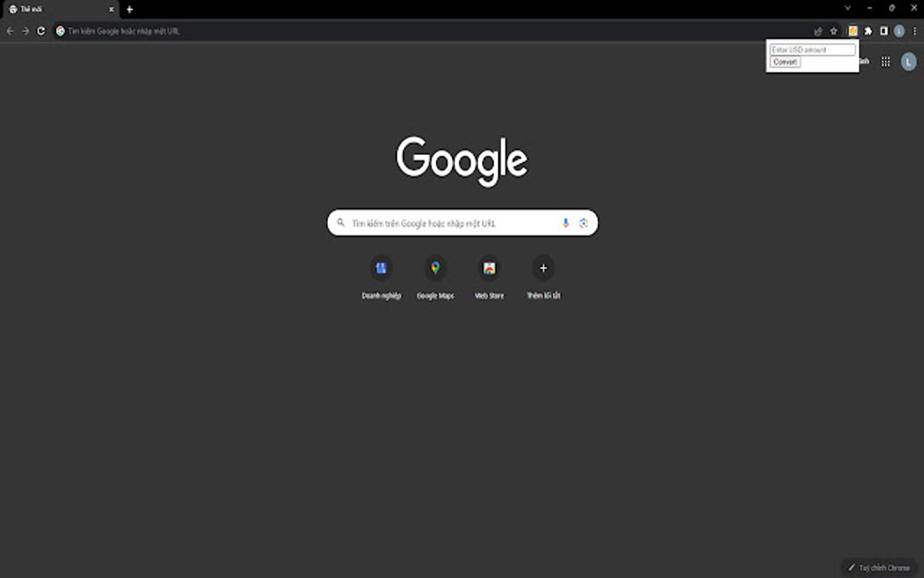Click the orange currency converter extension icon
The width and height of the screenshot is (924, 578).
pos(852,31)
